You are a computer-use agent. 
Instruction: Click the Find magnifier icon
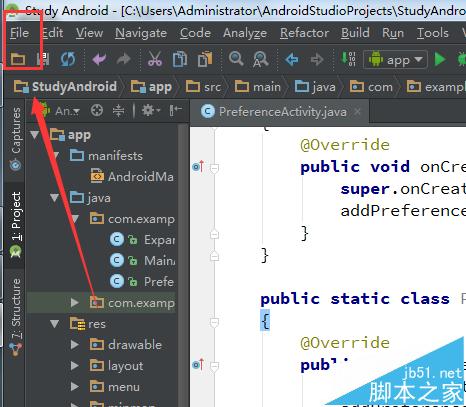pyautogui.click(x=236, y=59)
